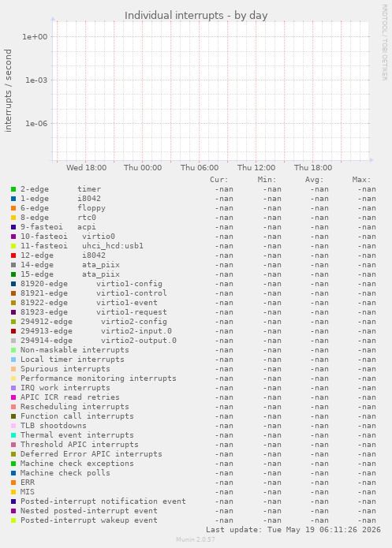Click the 81921-edge virtio1-control legend entry

[x=94, y=293]
